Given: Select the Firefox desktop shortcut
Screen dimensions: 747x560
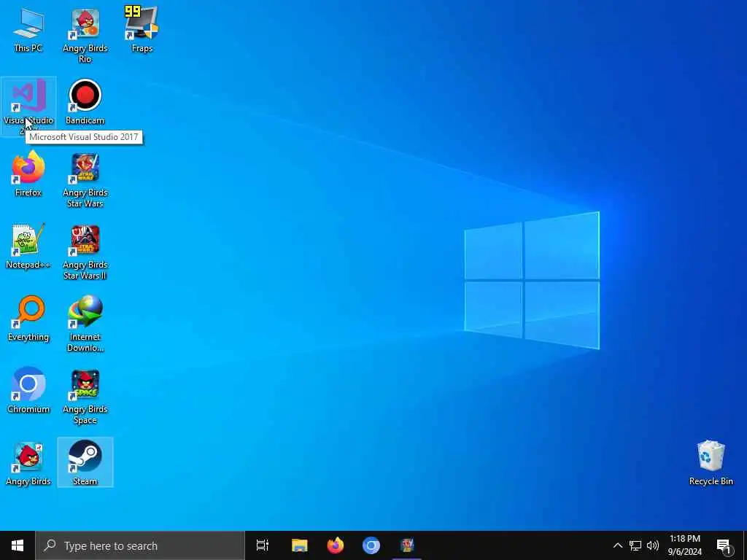Looking at the screenshot, I should click(x=28, y=174).
